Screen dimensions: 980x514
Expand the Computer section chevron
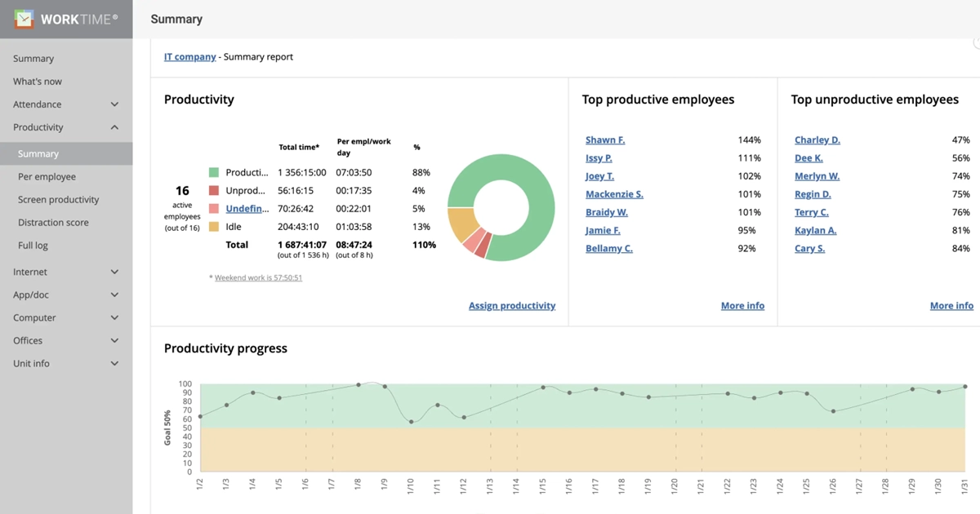point(114,317)
